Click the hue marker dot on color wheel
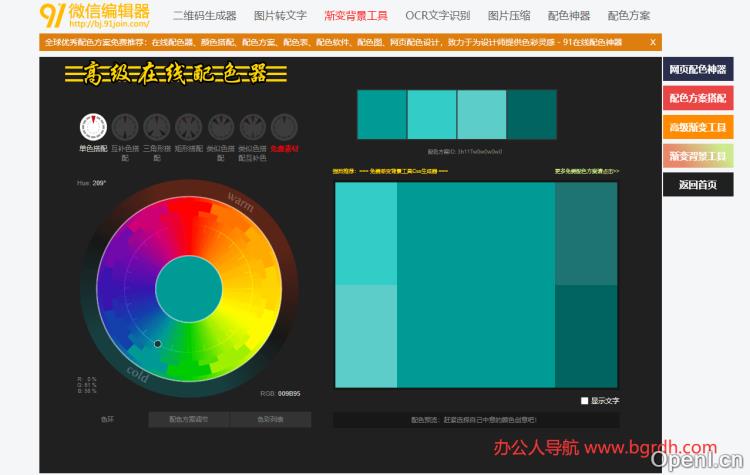 [x=157, y=345]
